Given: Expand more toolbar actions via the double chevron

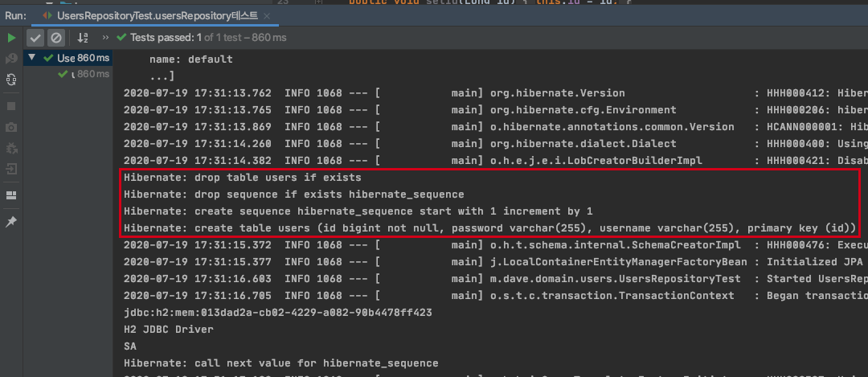Looking at the screenshot, I should (x=105, y=38).
